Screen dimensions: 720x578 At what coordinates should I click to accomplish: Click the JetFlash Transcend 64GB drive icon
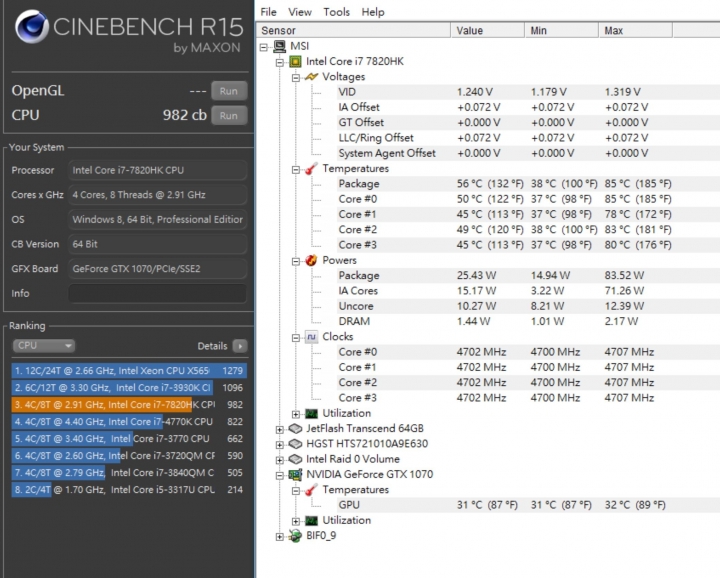pyautogui.click(x=295, y=429)
